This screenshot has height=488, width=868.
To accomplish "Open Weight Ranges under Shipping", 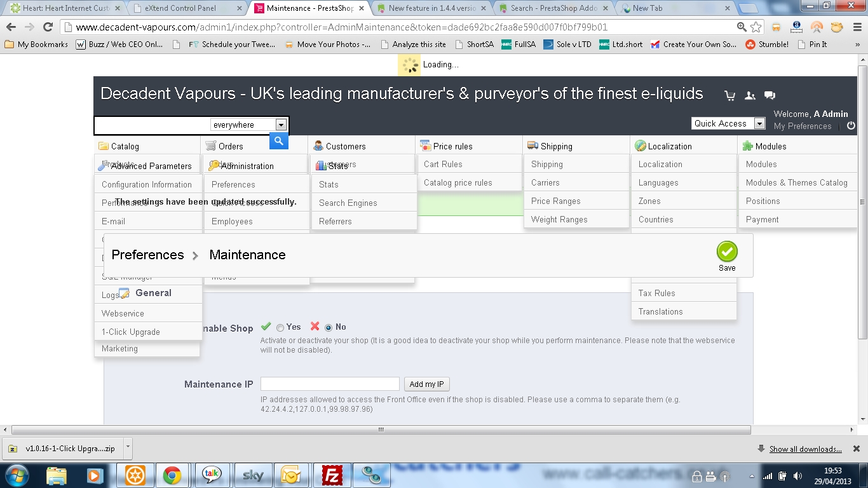I will tap(559, 219).
